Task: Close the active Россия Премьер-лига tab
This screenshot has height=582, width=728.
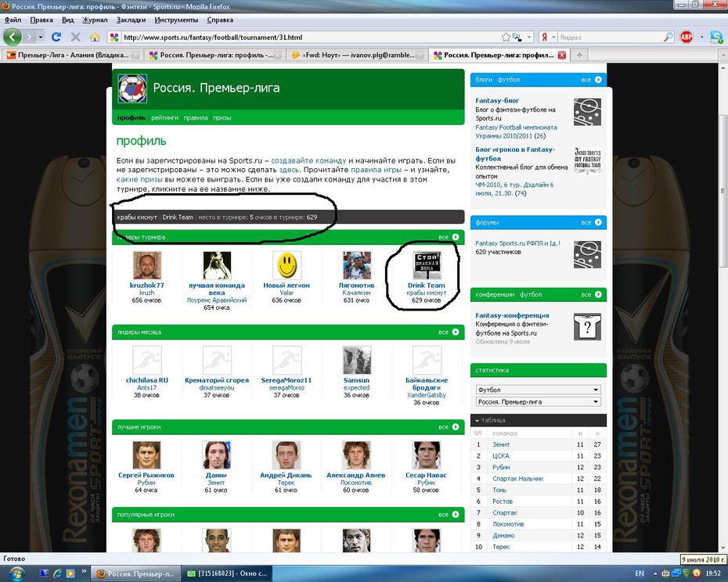Action: click(562, 56)
